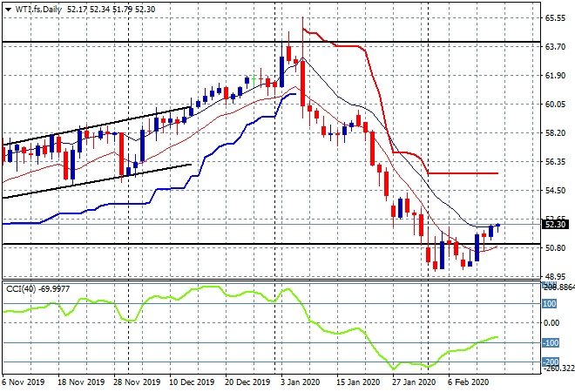Click the 15 Jan 2020 date label
The width and height of the screenshot is (575, 392).
point(358,382)
